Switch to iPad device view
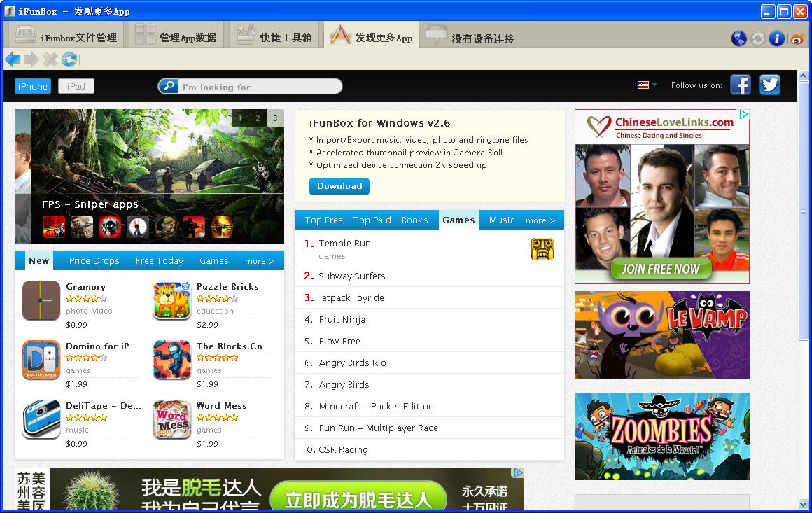The width and height of the screenshot is (812, 513). coord(76,87)
